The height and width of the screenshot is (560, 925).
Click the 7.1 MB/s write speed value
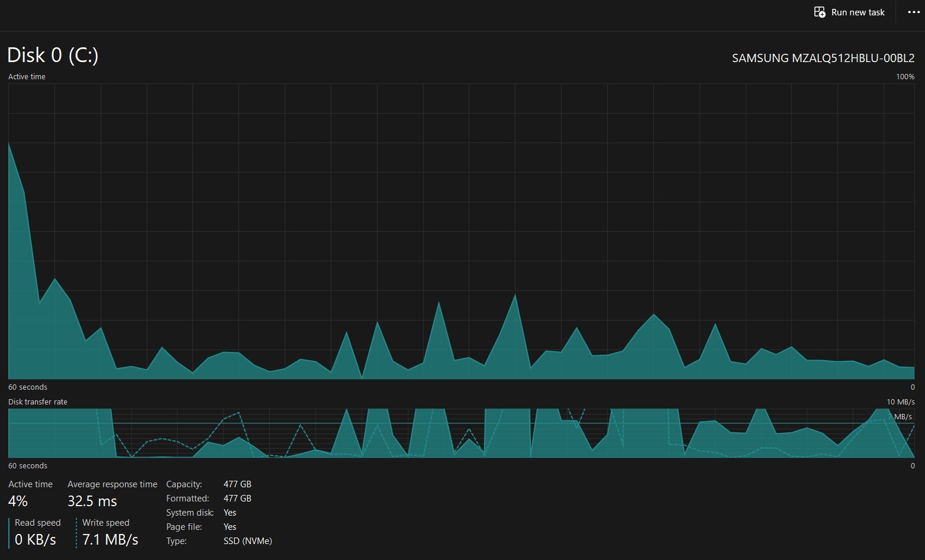[x=110, y=540]
